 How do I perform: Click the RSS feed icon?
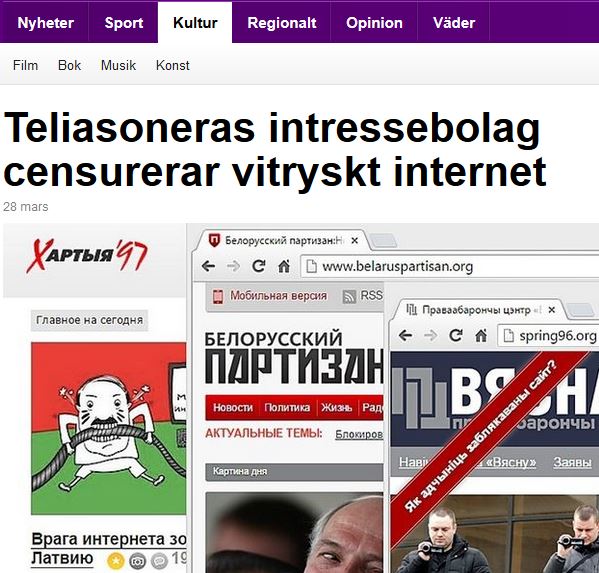(349, 296)
